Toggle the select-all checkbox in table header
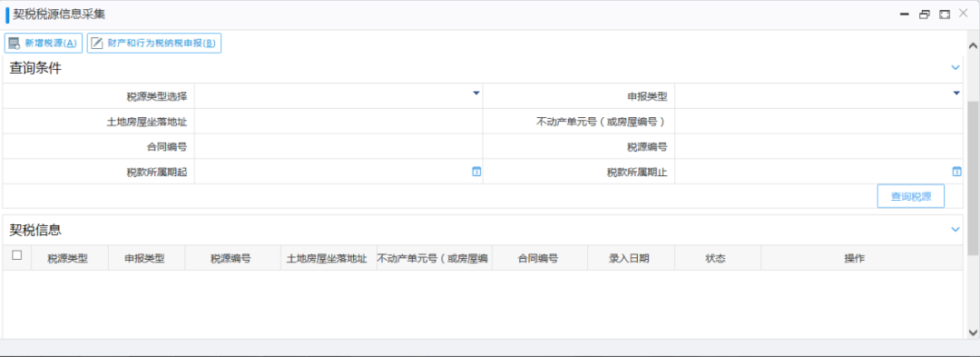This screenshot has width=980, height=357. [17, 255]
